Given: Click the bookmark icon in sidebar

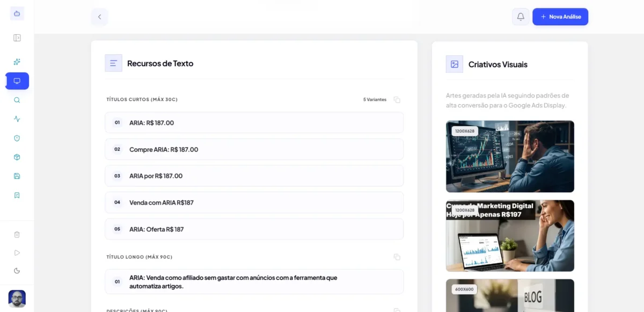Looking at the screenshot, I should click(17, 195).
